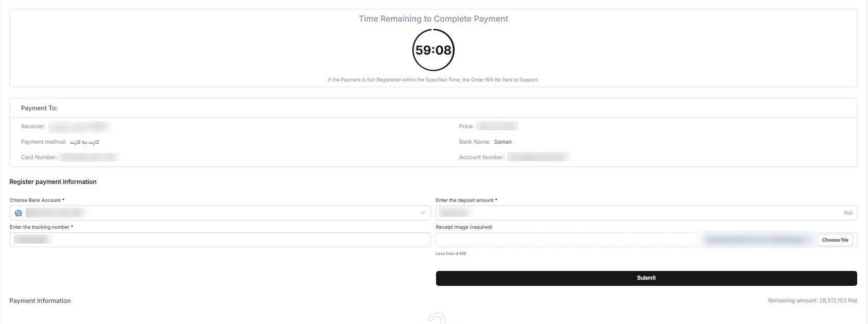Open the Choose Bank Account dropdown
Image resolution: width=868 pixels, height=324 pixels.
tap(220, 213)
